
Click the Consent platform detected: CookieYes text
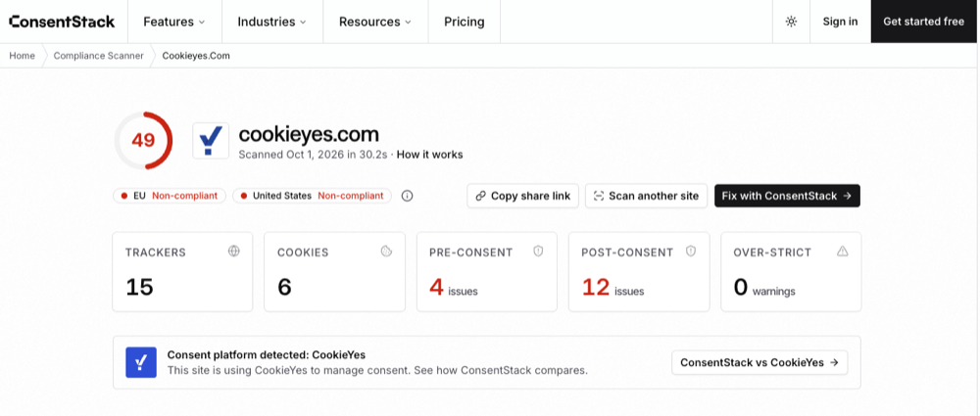click(267, 354)
